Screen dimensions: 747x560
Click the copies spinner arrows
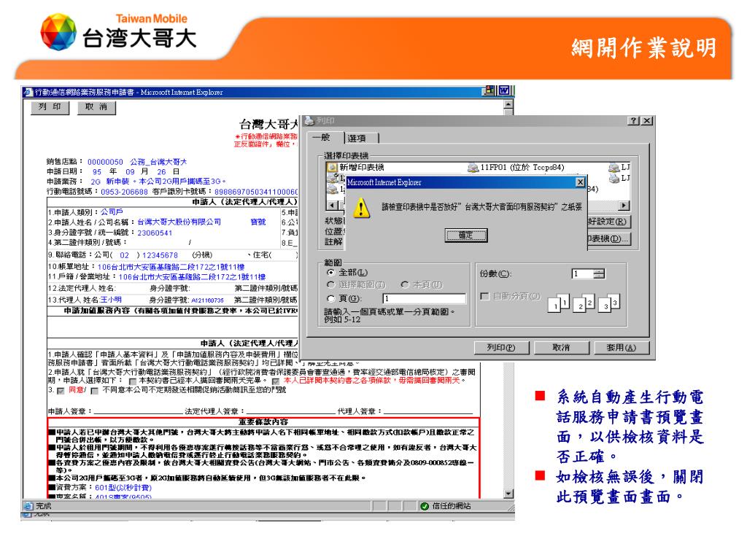pyautogui.click(x=600, y=274)
